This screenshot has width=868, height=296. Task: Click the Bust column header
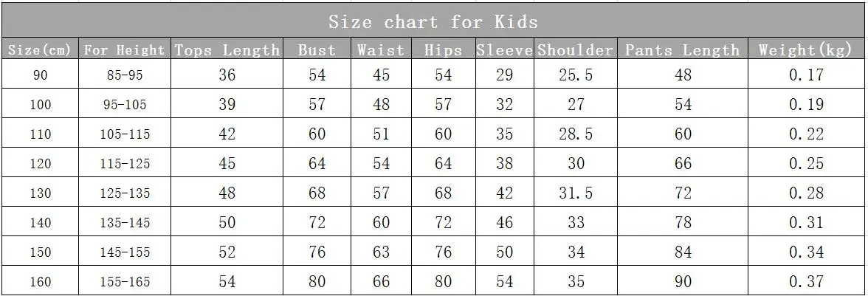(317, 49)
